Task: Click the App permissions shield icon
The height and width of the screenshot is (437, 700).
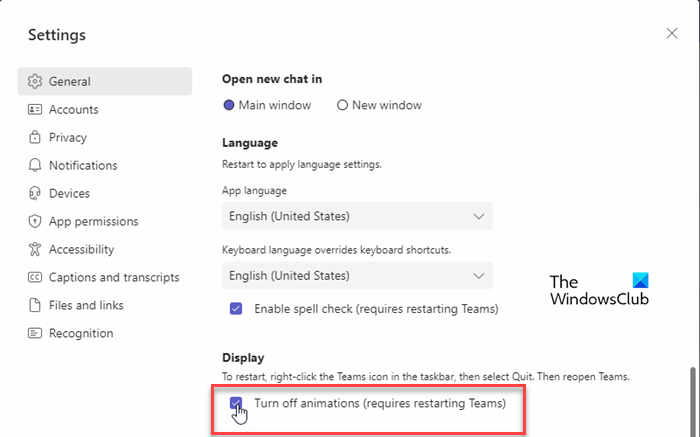Action: coord(35,221)
